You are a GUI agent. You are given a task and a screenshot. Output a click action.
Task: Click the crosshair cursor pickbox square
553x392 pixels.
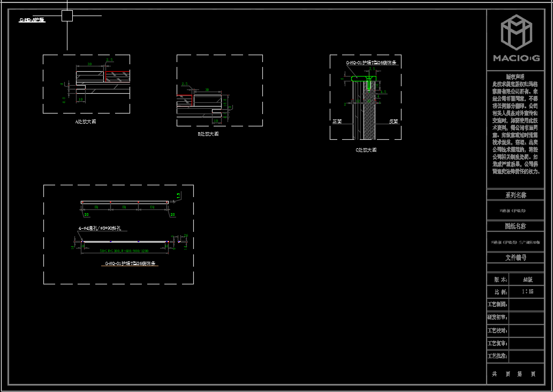tap(67, 16)
